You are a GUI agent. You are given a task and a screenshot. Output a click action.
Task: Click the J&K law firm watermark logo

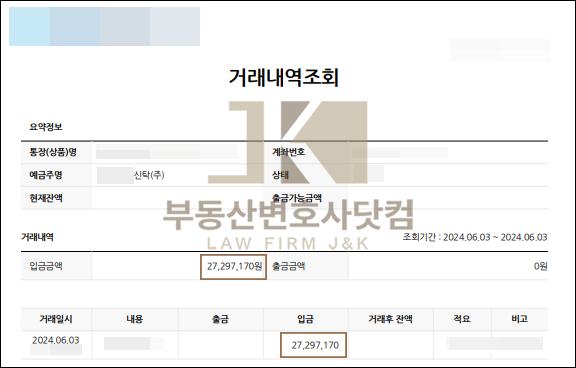[x=288, y=142]
